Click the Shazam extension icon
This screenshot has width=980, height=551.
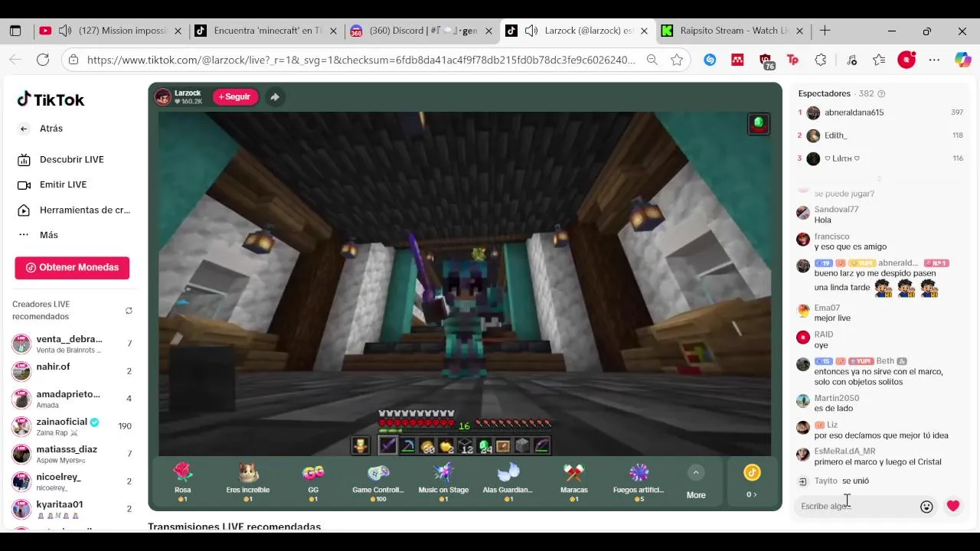pos(710,60)
